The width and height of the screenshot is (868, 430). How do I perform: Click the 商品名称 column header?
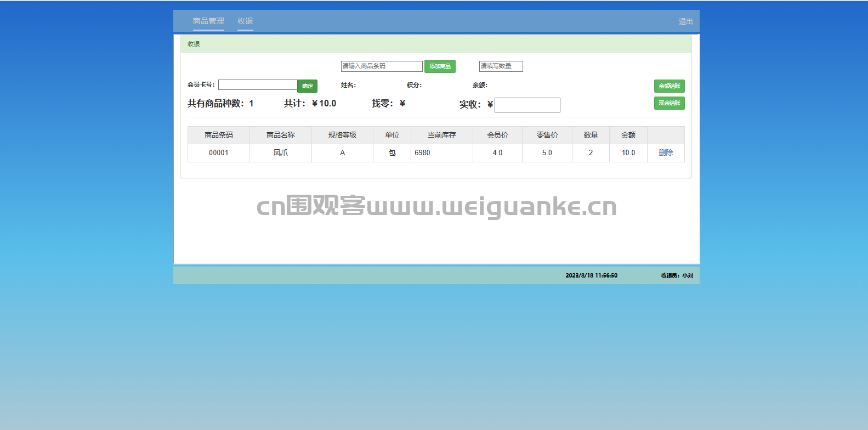pos(281,135)
